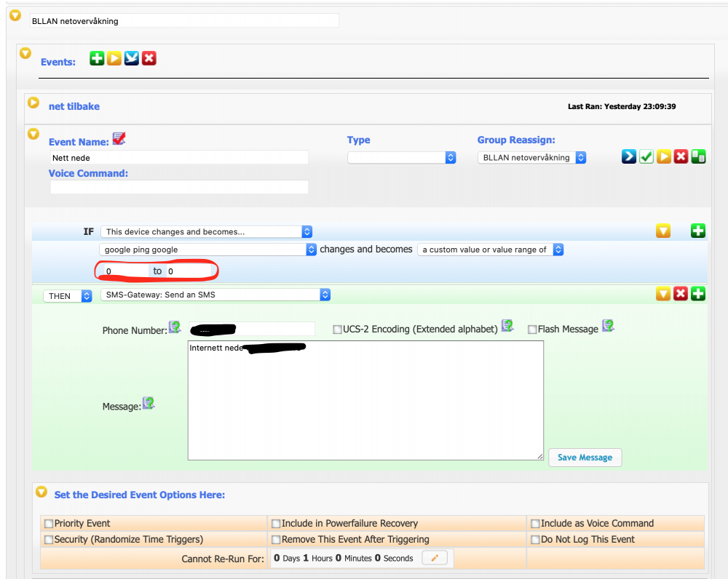Click into the Voice Command text field
728x579 pixels.
[x=179, y=188]
